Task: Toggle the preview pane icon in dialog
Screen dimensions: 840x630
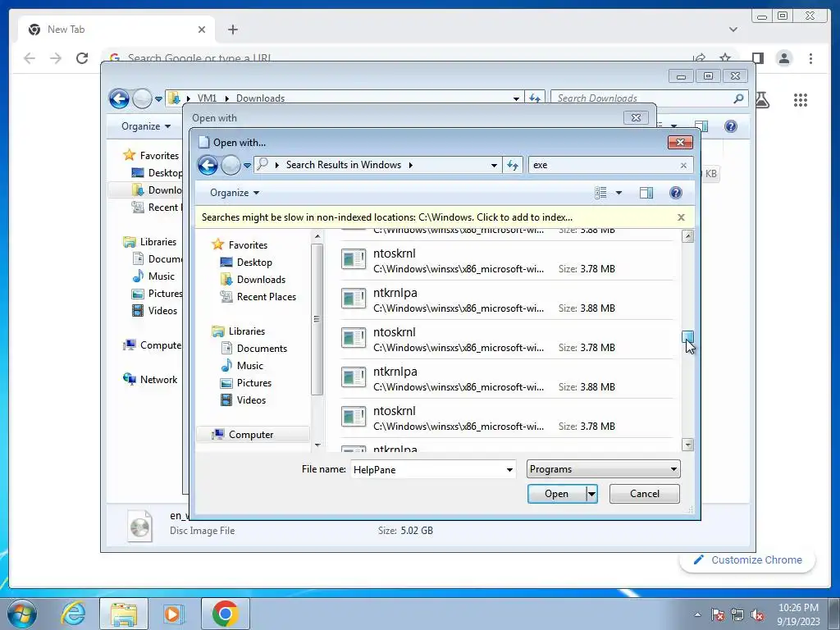Action: pos(646,193)
